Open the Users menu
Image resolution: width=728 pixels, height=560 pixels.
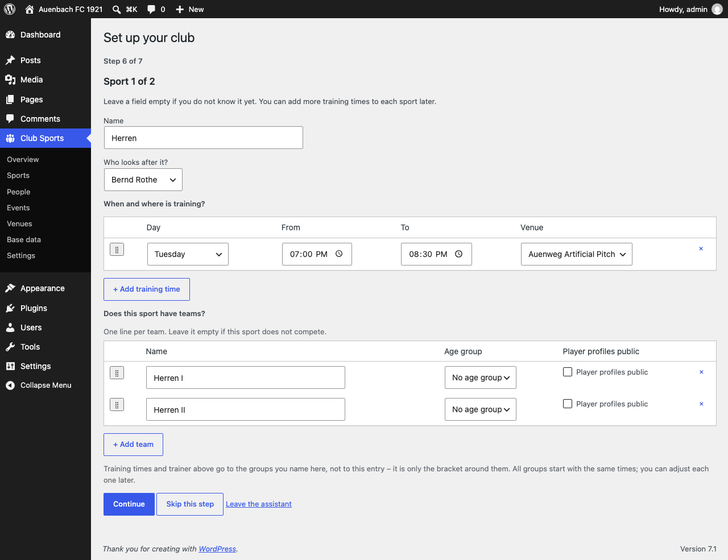coord(45,327)
